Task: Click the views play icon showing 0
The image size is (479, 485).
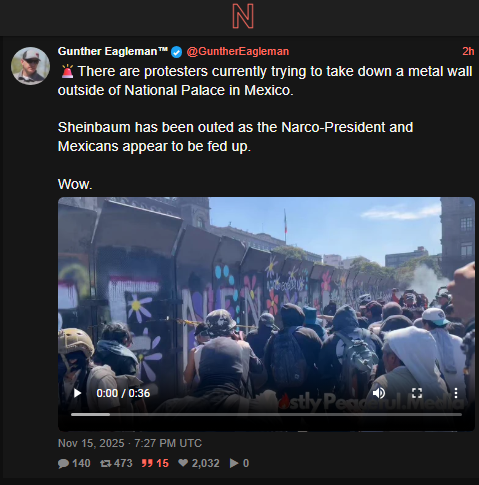Action: coord(234,463)
